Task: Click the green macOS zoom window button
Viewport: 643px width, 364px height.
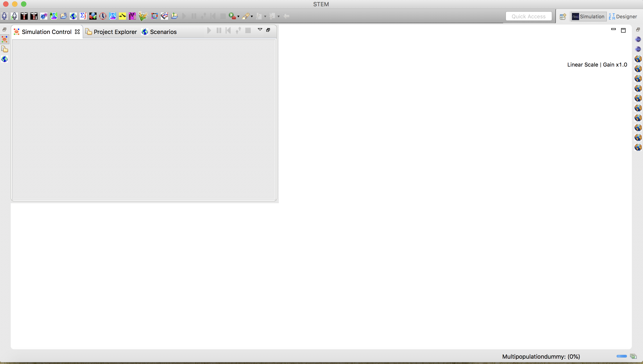Action: pos(23,4)
